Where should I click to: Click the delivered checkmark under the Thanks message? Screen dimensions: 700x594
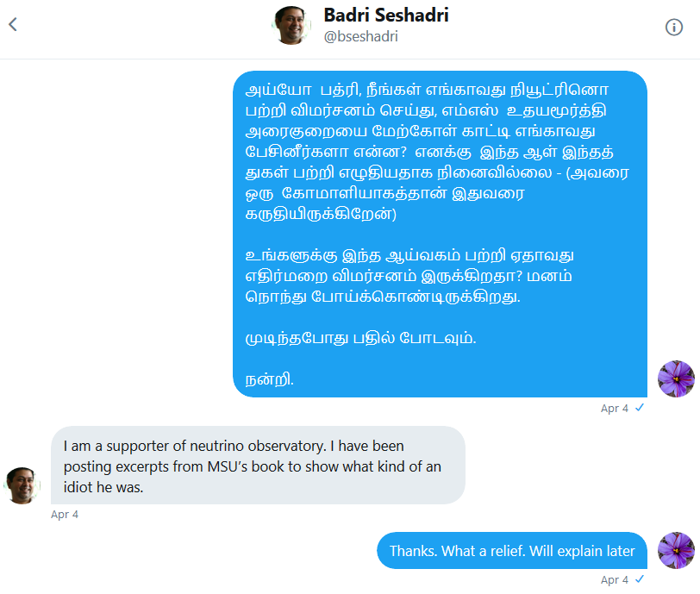pyautogui.click(x=639, y=579)
